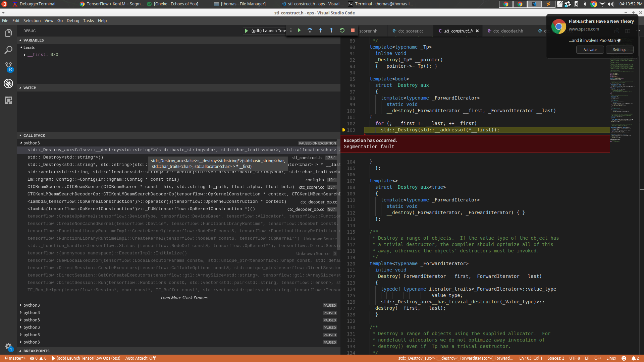Click Load More Stack Frames
This screenshot has width=644, height=362.
pyautogui.click(x=184, y=298)
